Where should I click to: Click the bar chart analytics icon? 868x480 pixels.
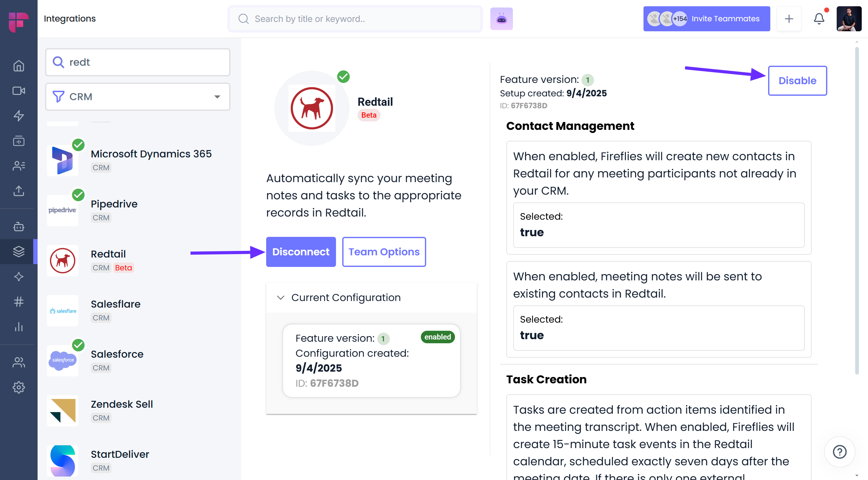pos(18,326)
